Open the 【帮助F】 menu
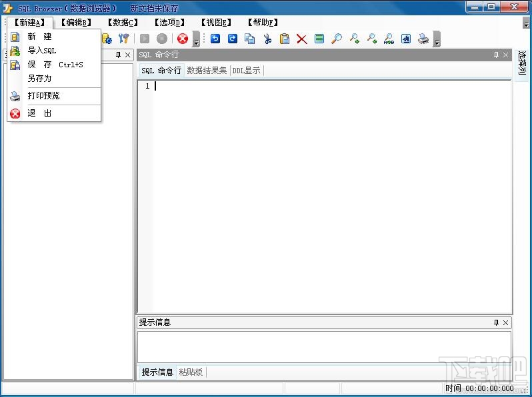Screen dimensions: 532x397 tap(263, 23)
